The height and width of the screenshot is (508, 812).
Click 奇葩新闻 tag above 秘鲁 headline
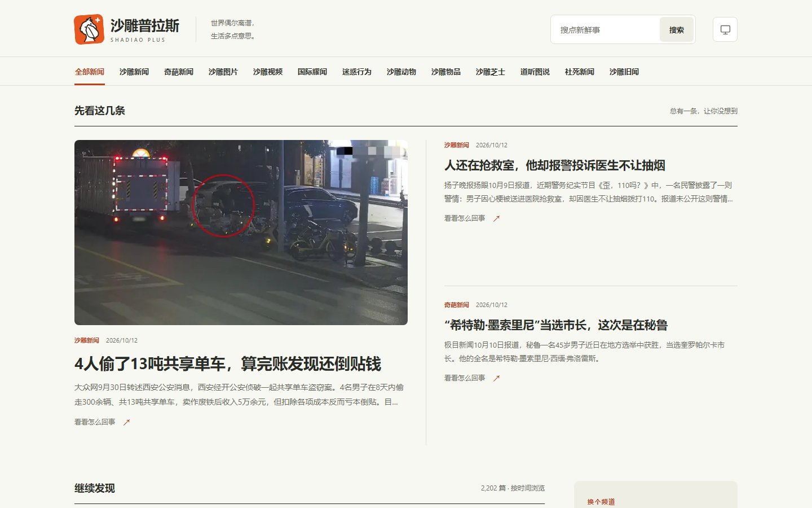click(x=457, y=305)
